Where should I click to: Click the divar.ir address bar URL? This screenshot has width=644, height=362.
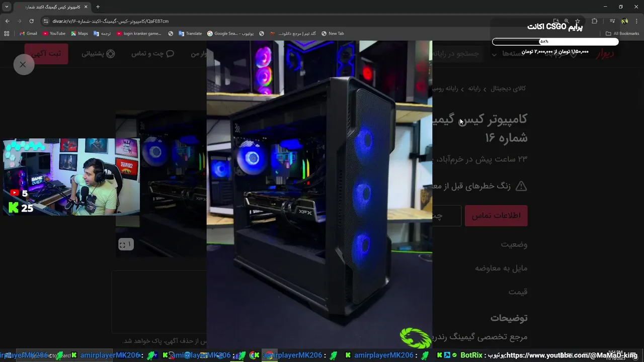click(x=110, y=21)
